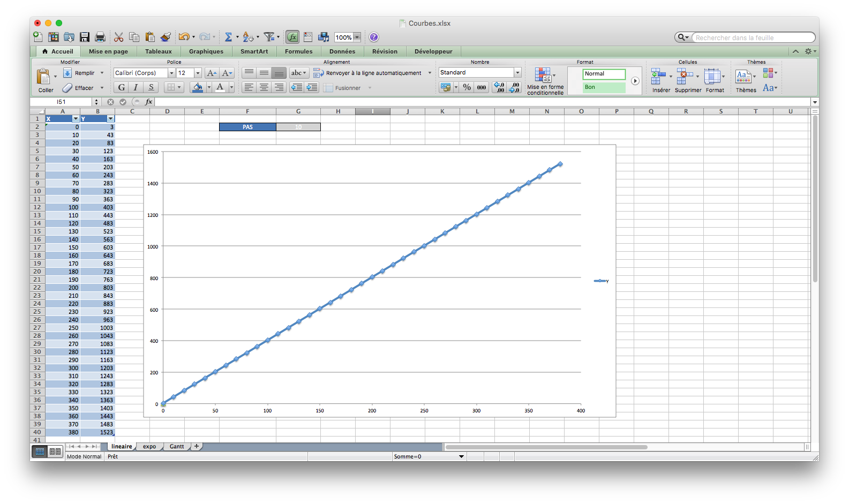Open the expo sheet tab

[x=149, y=446]
